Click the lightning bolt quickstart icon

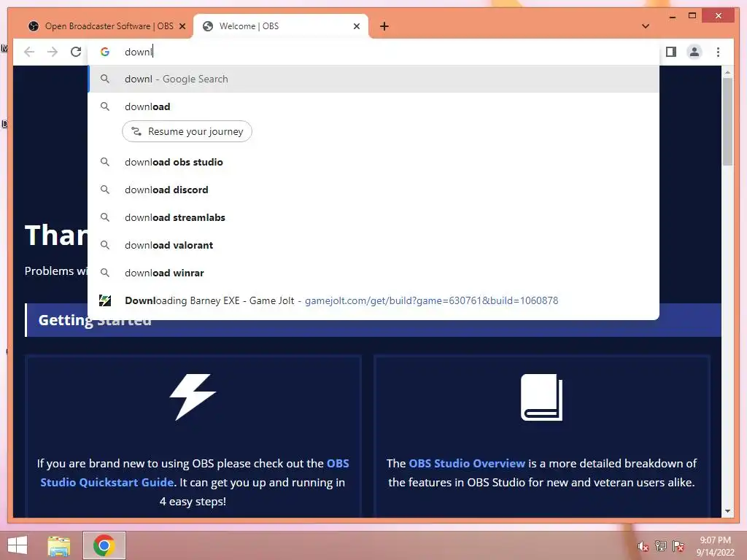tap(193, 397)
